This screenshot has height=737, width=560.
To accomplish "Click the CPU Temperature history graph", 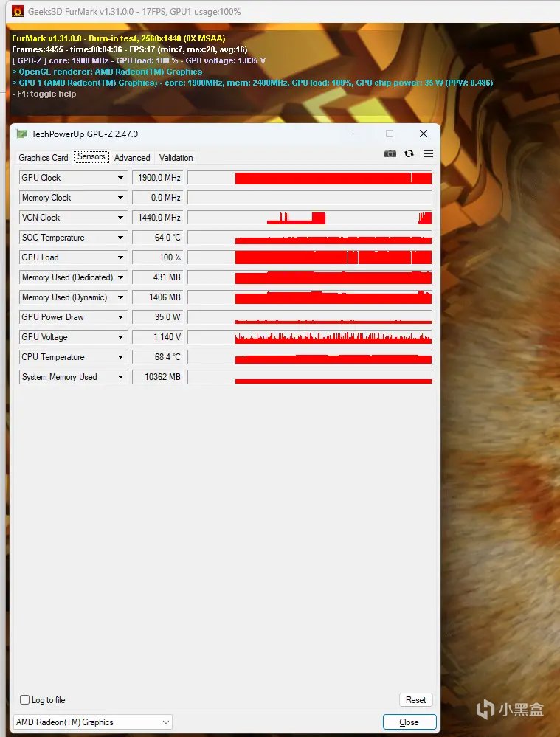I will 309,357.
